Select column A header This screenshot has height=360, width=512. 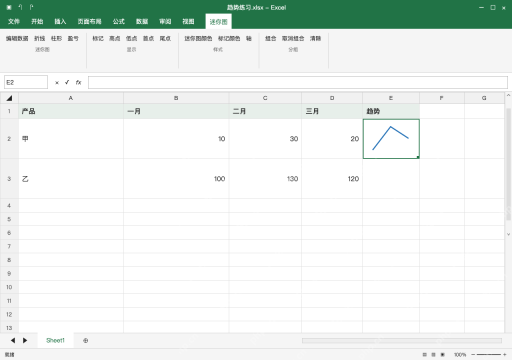(x=71, y=98)
